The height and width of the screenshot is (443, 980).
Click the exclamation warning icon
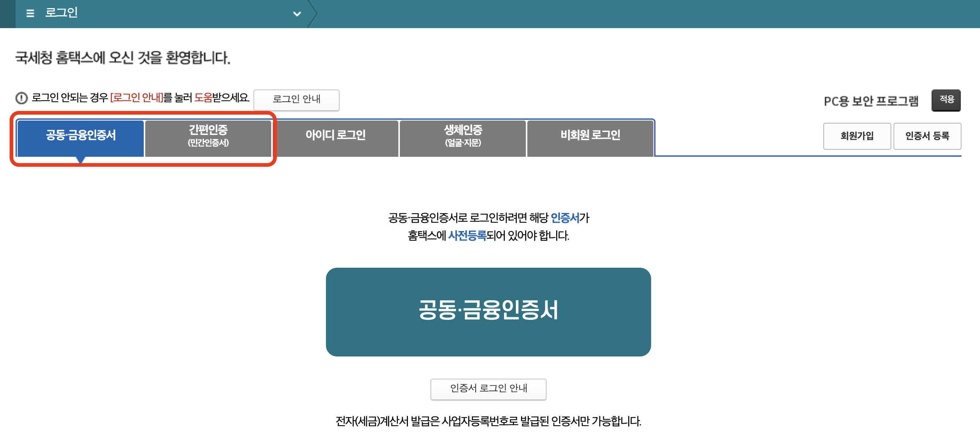(21, 98)
